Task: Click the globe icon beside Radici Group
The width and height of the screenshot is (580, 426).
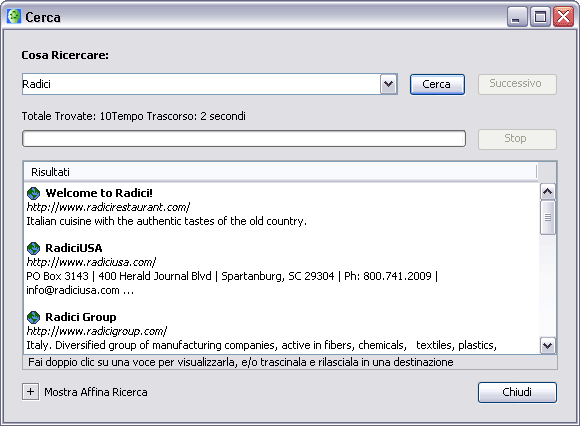Action: point(33,317)
